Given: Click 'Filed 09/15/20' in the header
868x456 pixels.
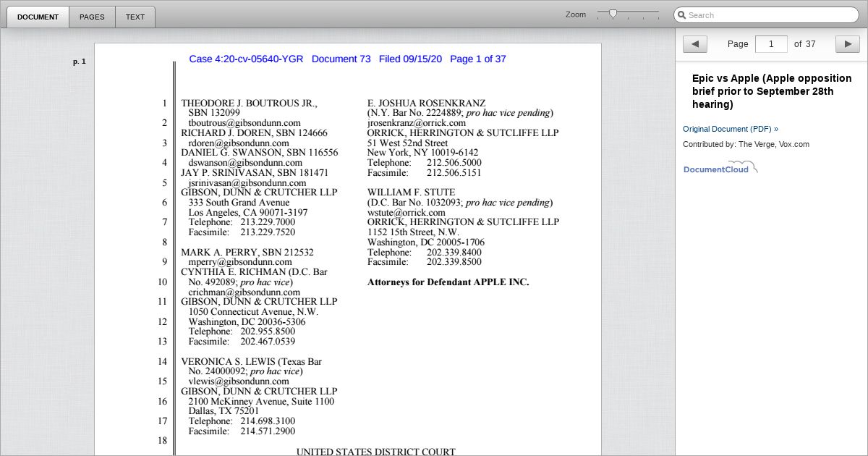Looking at the screenshot, I should [x=410, y=59].
